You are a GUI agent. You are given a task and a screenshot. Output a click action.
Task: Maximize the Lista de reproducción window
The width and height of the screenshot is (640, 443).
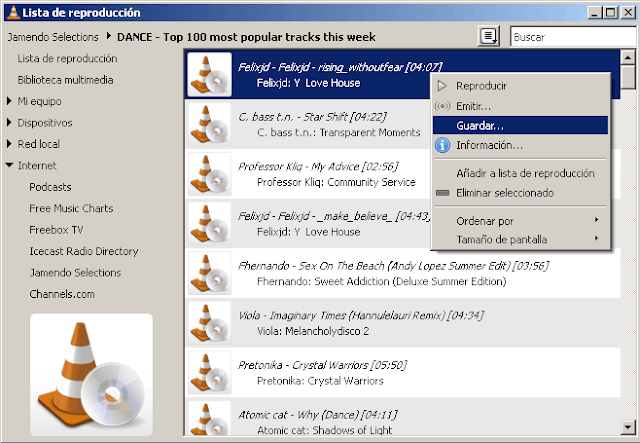tap(611, 13)
